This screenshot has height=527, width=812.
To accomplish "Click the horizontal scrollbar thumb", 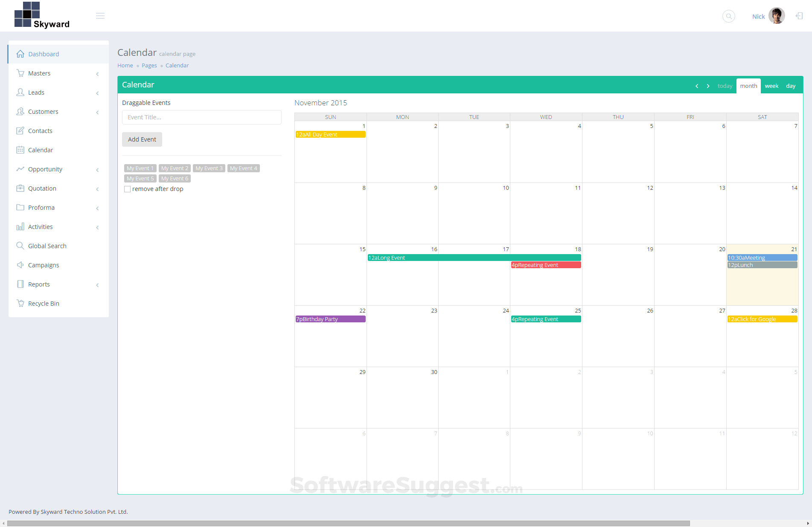I will point(348,523).
